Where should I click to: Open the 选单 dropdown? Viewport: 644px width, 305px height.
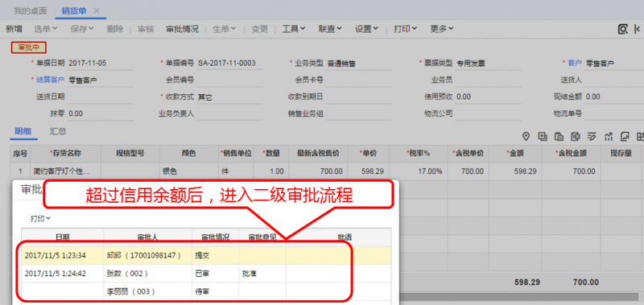(x=45, y=29)
